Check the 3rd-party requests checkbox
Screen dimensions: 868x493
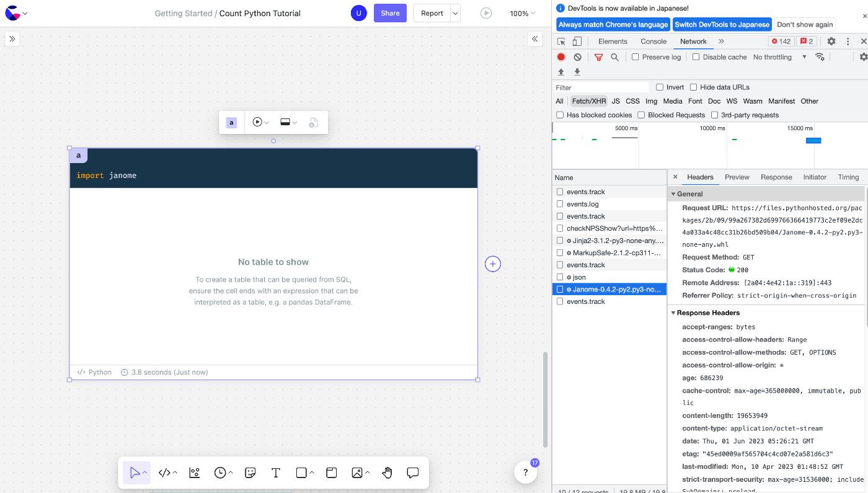click(x=714, y=115)
